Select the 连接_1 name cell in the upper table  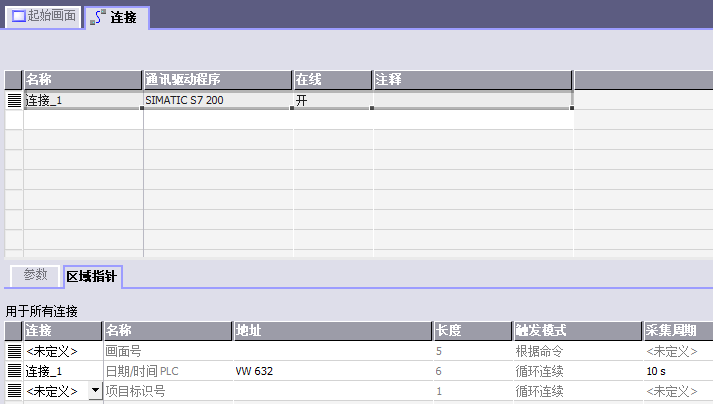[x=83, y=100]
